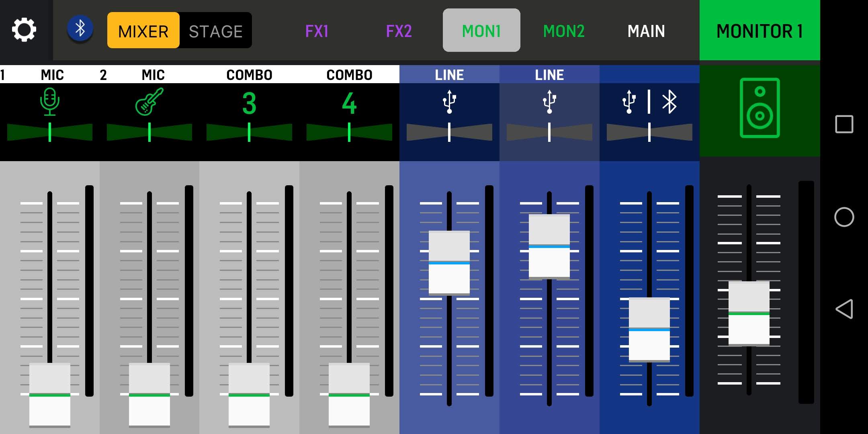Select the MAIN mix tab
The width and height of the screenshot is (868, 434).
point(646,31)
